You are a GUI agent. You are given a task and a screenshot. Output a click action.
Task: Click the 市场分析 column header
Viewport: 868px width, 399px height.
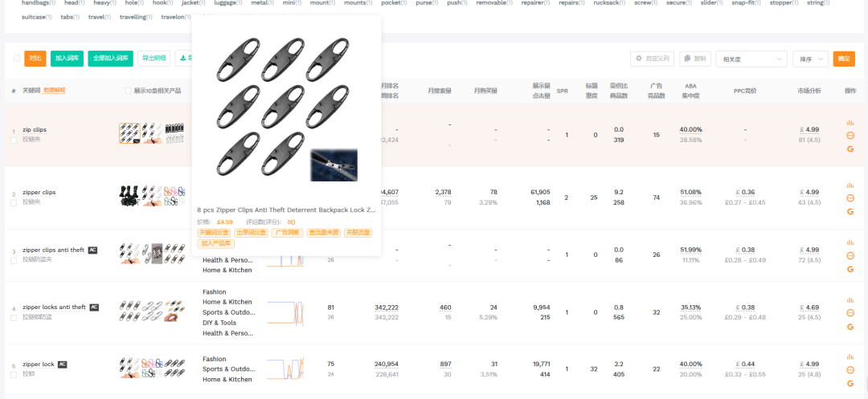coord(809,91)
